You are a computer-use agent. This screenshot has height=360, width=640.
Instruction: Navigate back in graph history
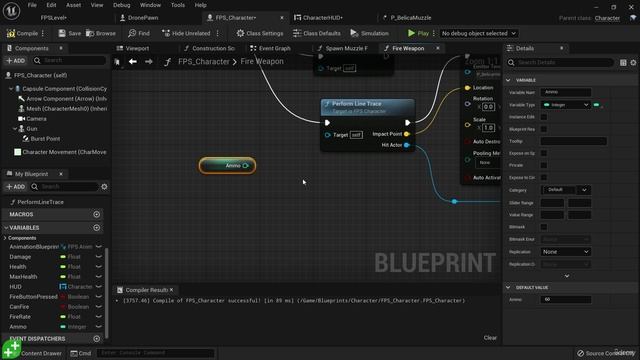tap(133, 62)
